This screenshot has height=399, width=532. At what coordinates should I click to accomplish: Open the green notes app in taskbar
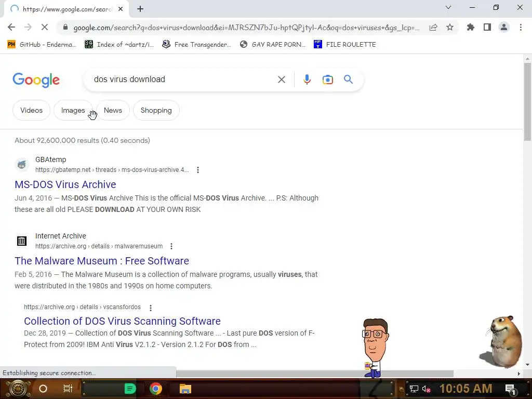pos(130,389)
